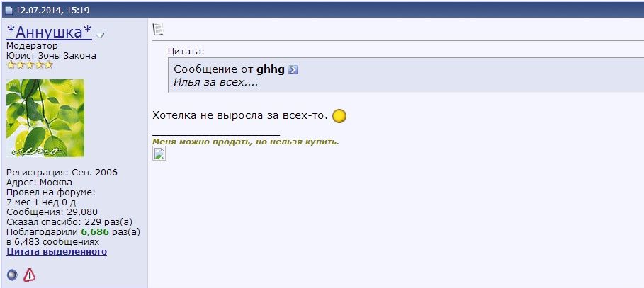Click the broken image icon in signature

(159, 154)
